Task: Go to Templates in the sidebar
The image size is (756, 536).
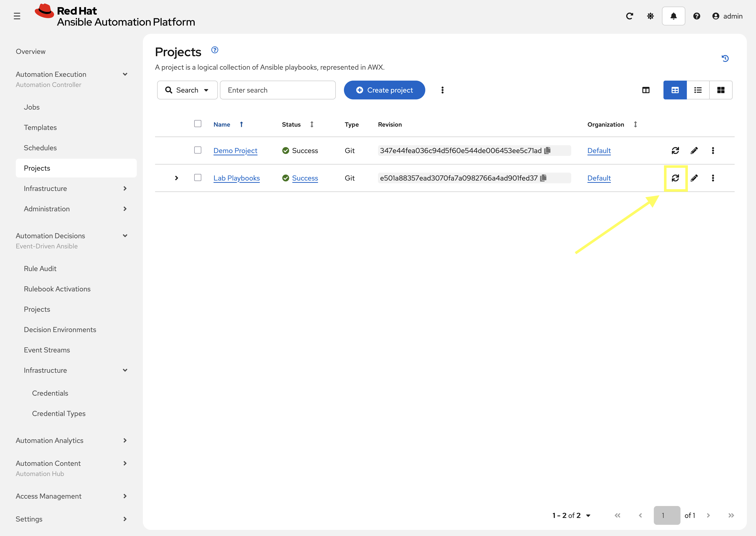Action: point(40,127)
